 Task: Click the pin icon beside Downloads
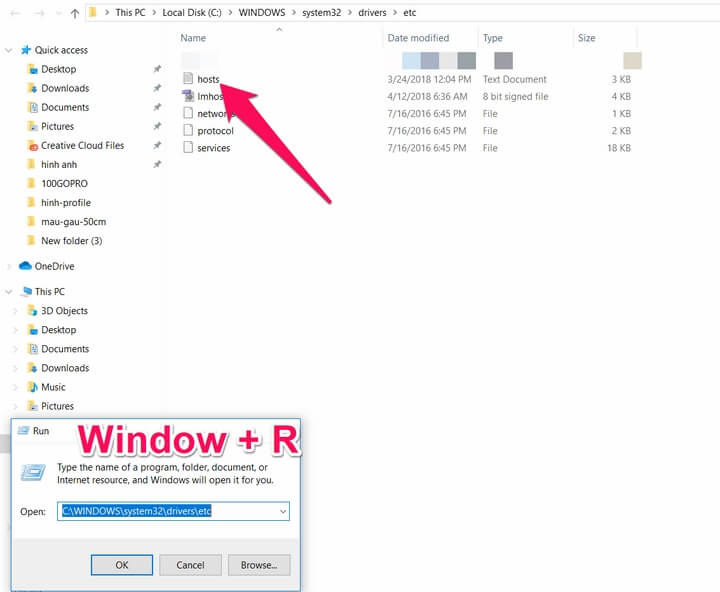(157, 88)
